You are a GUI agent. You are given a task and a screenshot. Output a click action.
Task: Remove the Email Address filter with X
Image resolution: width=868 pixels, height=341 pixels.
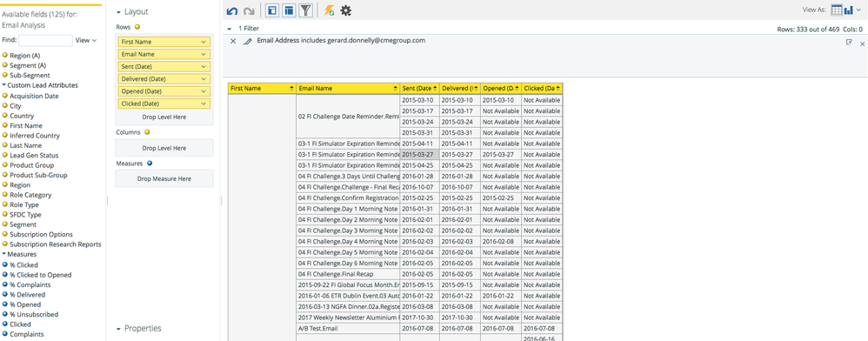click(233, 41)
